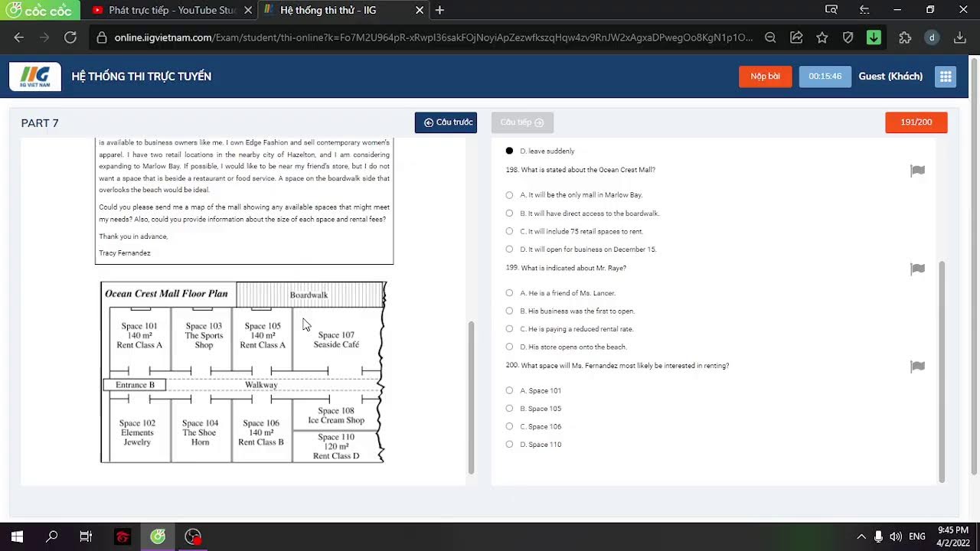Open Windows taskbar search
The width and height of the screenshot is (980, 551).
51,536
